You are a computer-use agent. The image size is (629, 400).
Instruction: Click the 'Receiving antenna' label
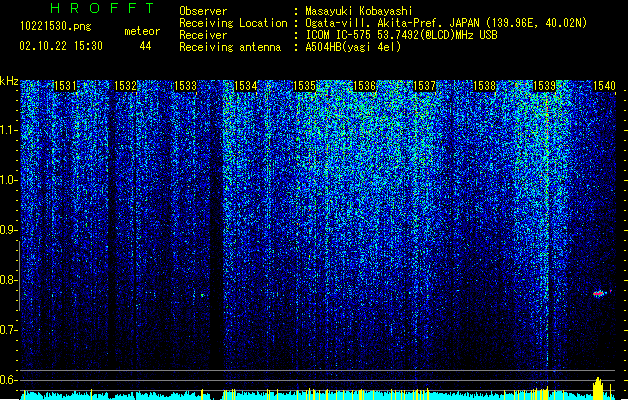pyautogui.click(x=230, y=47)
